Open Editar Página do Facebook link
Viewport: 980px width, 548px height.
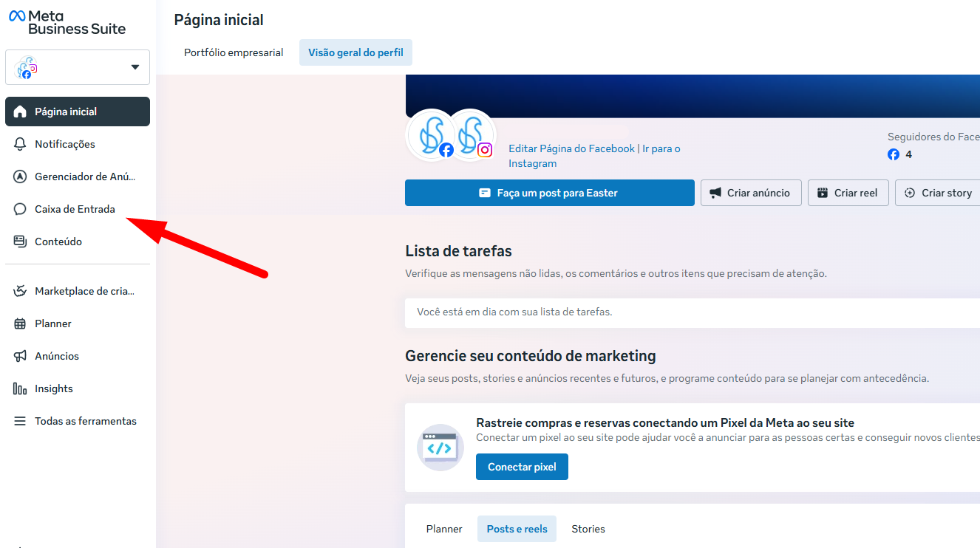coord(571,148)
